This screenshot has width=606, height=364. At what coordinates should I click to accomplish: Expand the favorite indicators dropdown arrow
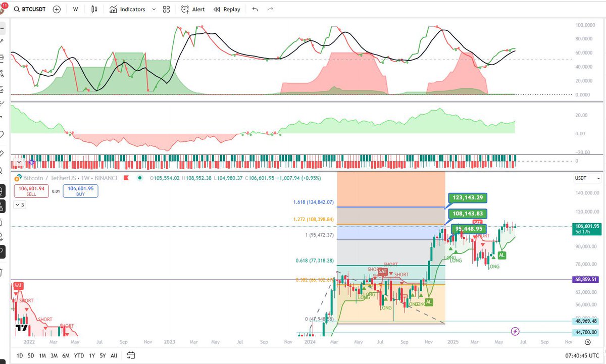click(x=154, y=9)
